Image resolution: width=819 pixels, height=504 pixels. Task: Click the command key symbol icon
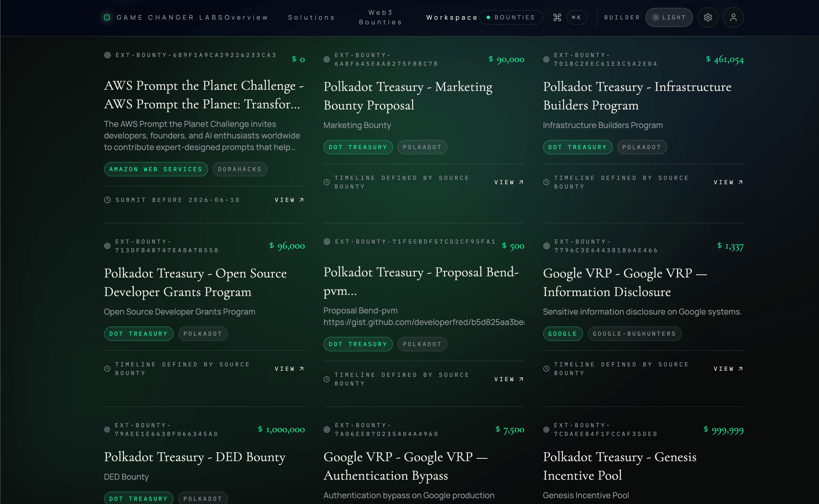[557, 17]
